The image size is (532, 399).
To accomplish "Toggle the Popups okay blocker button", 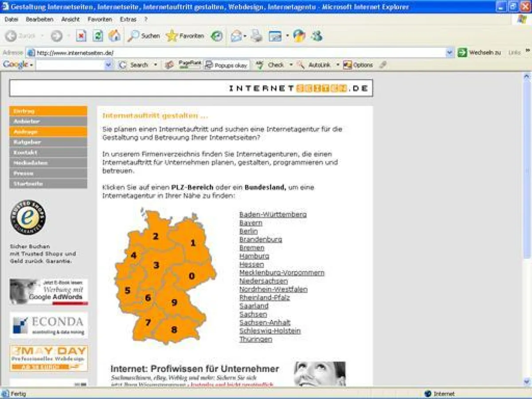I will (x=227, y=65).
